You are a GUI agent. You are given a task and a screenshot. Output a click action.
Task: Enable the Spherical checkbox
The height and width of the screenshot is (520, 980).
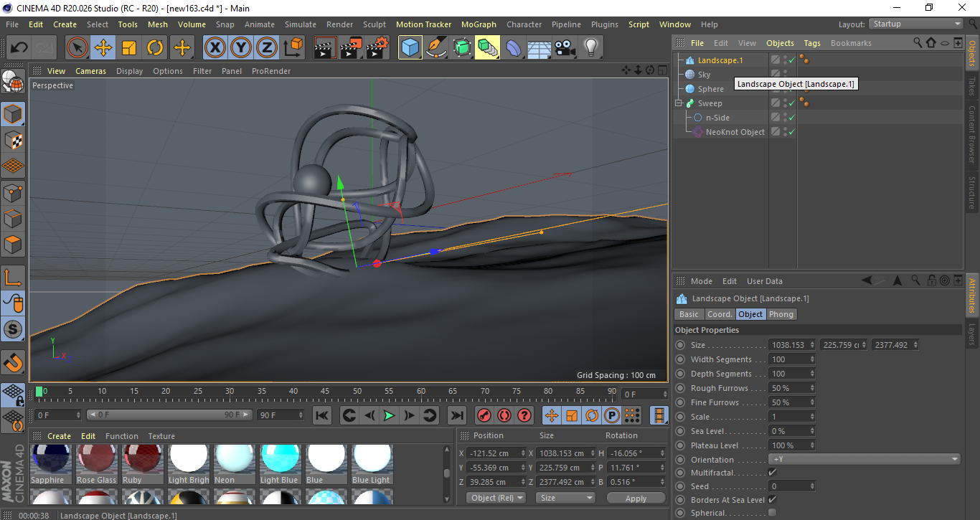click(772, 513)
